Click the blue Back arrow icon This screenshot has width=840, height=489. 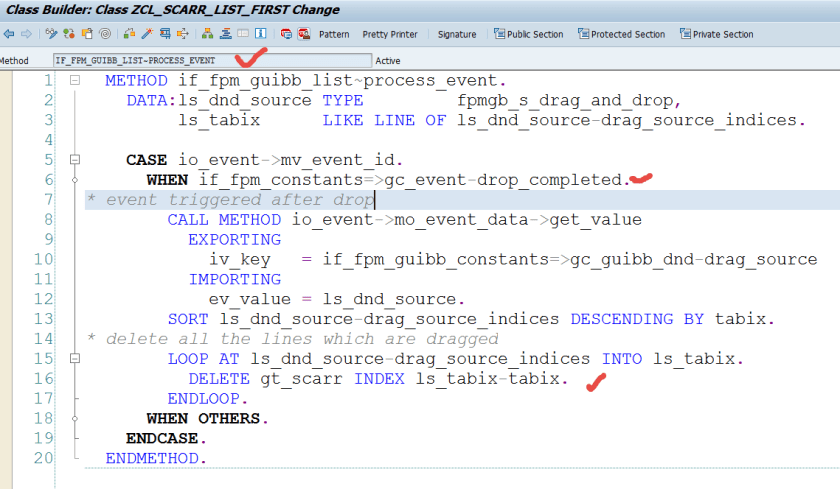pyautogui.click(x=9, y=34)
